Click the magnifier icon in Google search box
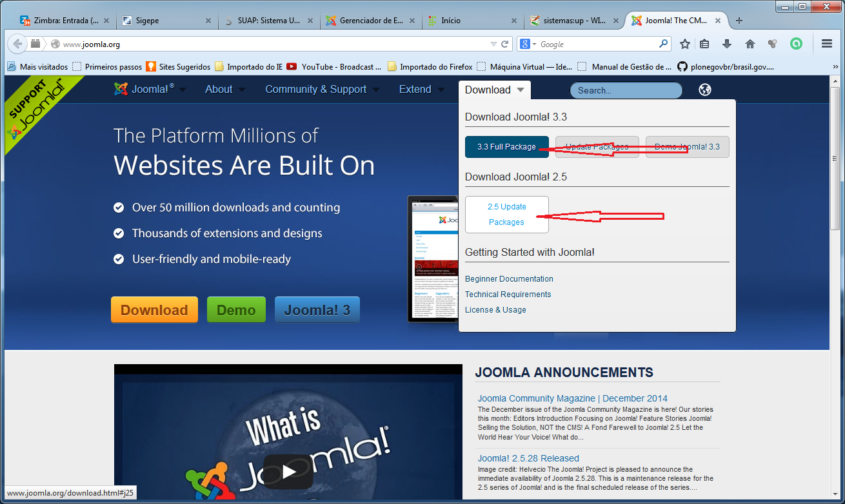Image resolution: width=845 pixels, height=504 pixels. (663, 44)
